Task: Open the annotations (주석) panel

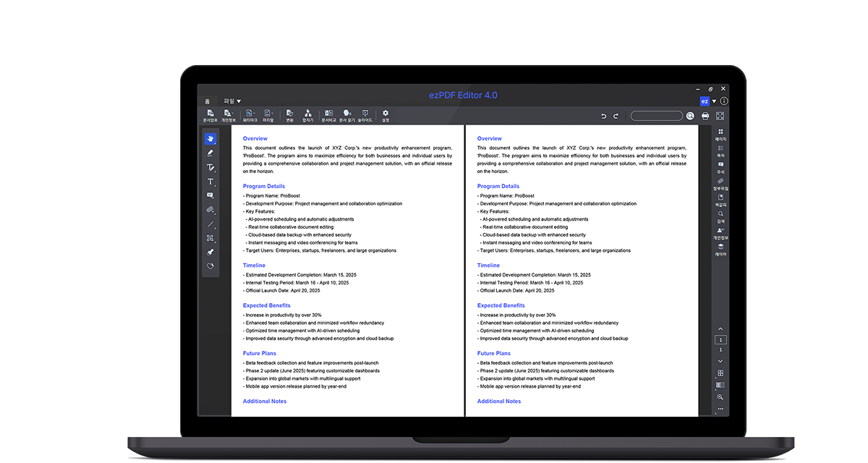Action: pyautogui.click(x=720, y=168)
